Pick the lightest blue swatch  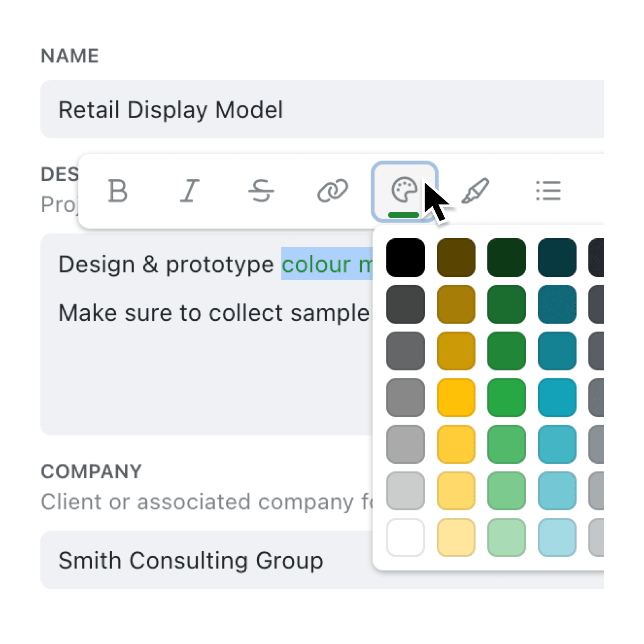pos(557,537)
